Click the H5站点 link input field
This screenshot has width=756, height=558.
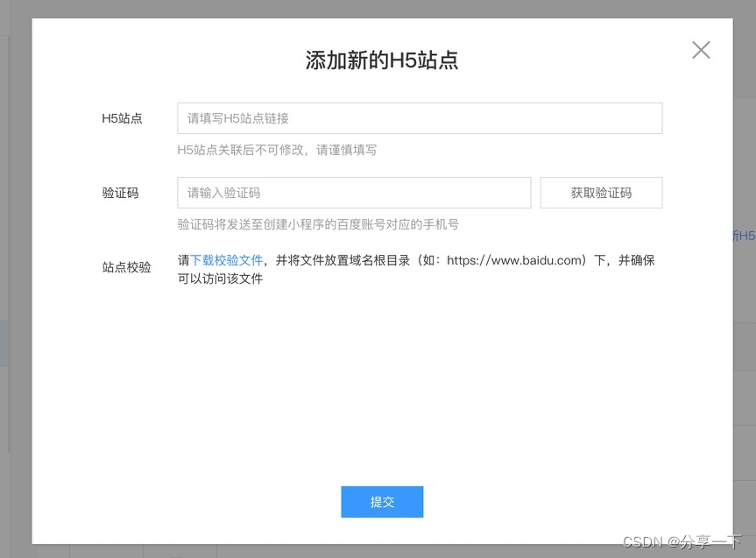[419, 117]
